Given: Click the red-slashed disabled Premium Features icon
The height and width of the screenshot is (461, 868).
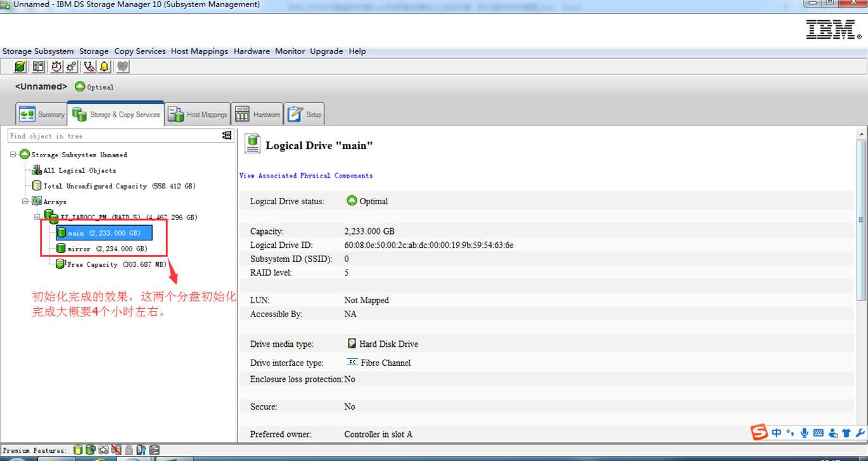Looking at the screenshot, I should [x=117, y=450].
